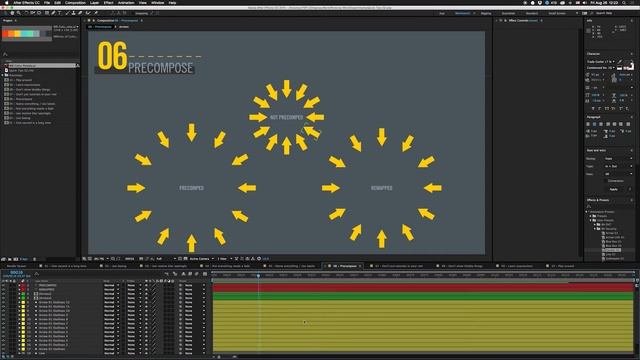This screenshot has width=640, height=360.
Task: Open the Effect menu
Action: click(109, 2)
